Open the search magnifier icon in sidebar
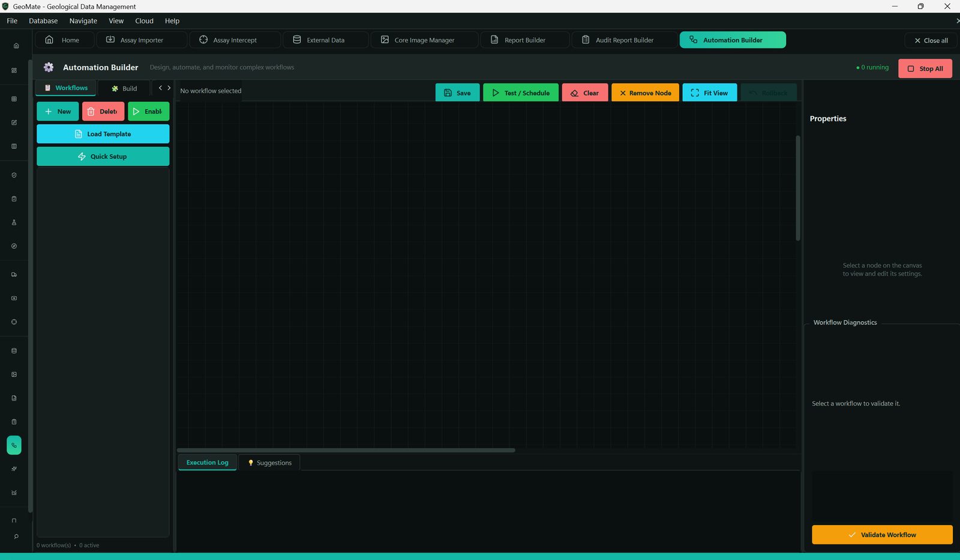The height and width of the screenshot is (560, 960). pyautogui.click(x=16, y=537)
